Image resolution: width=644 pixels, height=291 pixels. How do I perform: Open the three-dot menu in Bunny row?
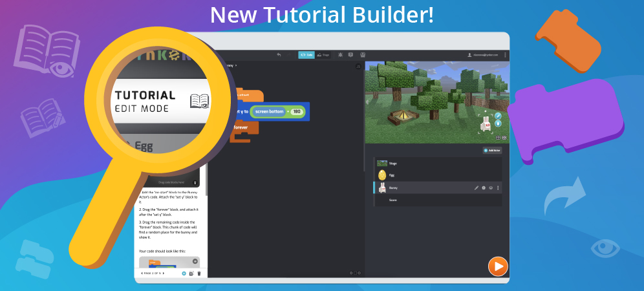tap(498, 188)
